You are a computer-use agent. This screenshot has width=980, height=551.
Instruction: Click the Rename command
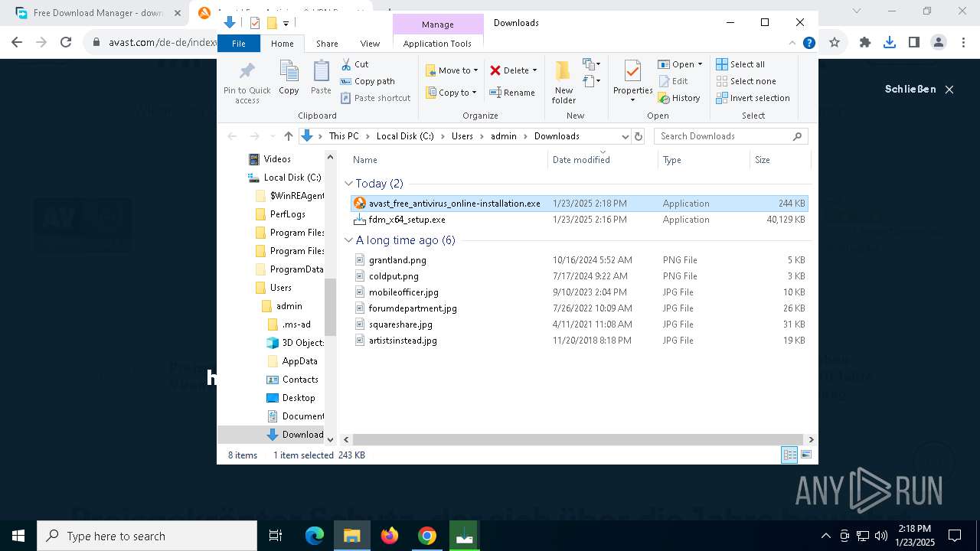[512, 93]
